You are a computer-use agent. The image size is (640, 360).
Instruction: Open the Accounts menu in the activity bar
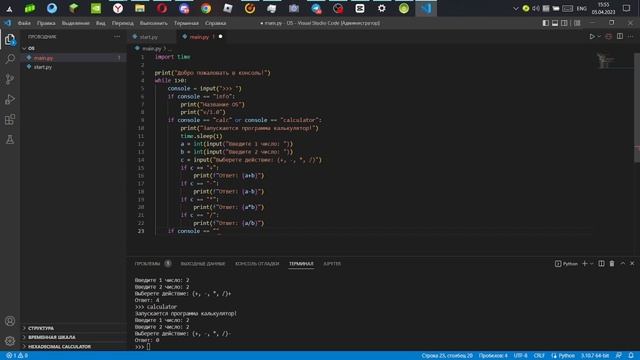click(10, 321)
